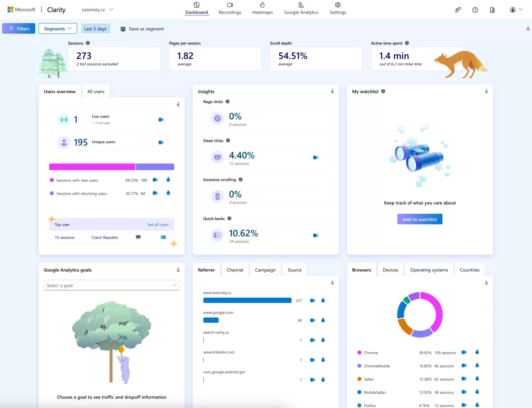
Task: Open Dead clicks session recordings
Action: coord(316,158)
